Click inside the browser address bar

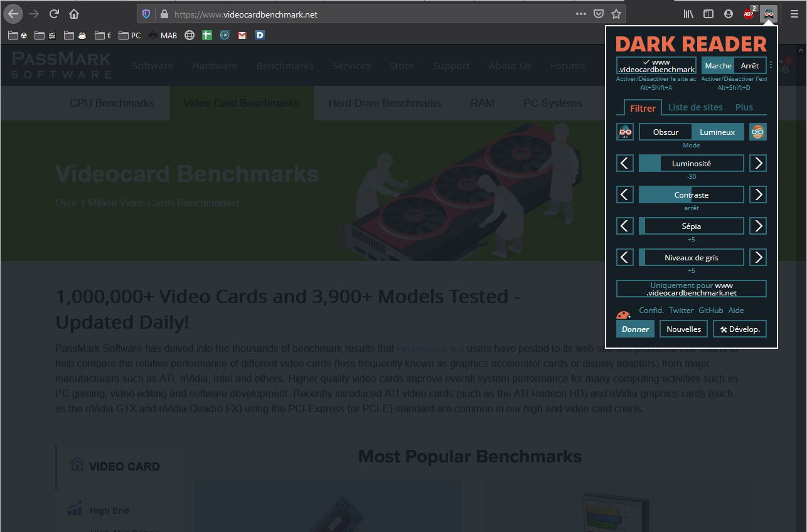[345, 13]
